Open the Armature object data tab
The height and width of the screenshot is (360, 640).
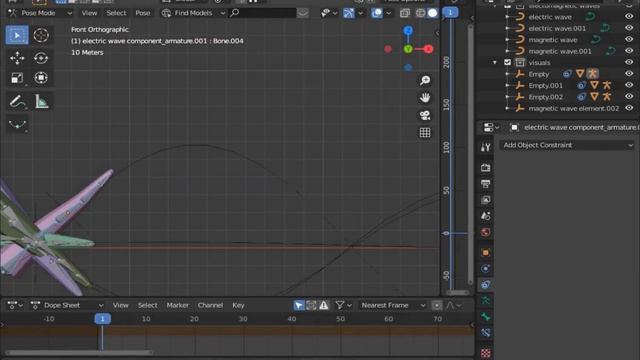[x=485, y=301]
